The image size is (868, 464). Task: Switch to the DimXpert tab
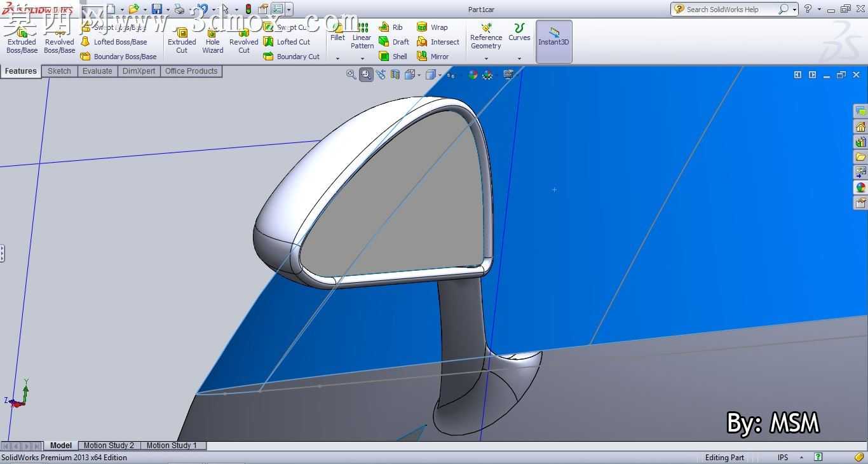point(139,71)
